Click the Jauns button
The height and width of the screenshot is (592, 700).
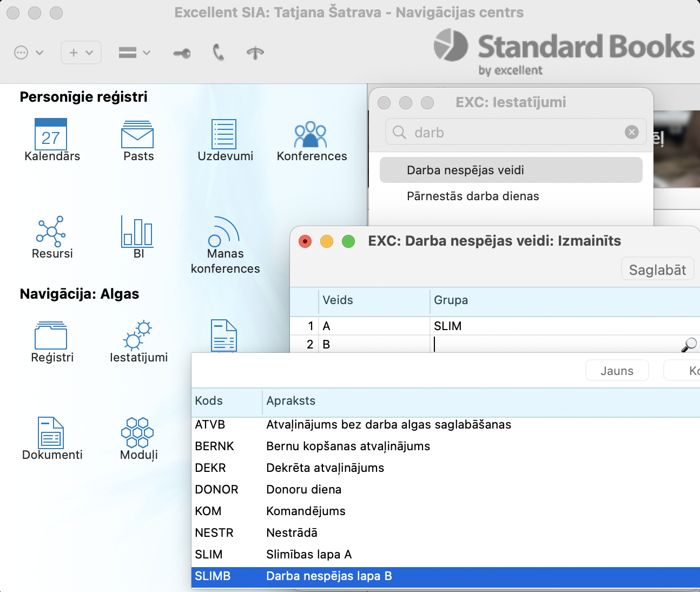(617, 371)
